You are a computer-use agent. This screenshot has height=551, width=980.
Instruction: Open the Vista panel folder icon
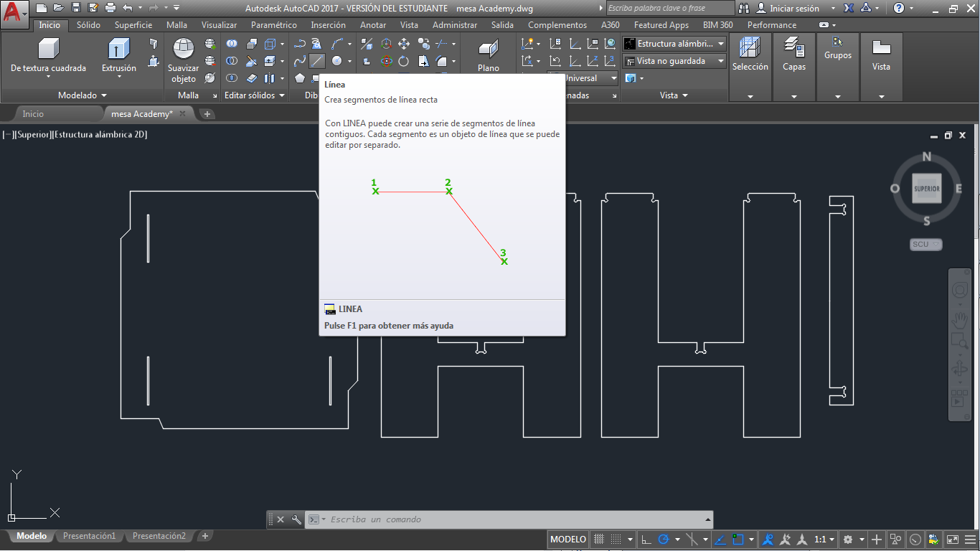[x=881, y=48]
